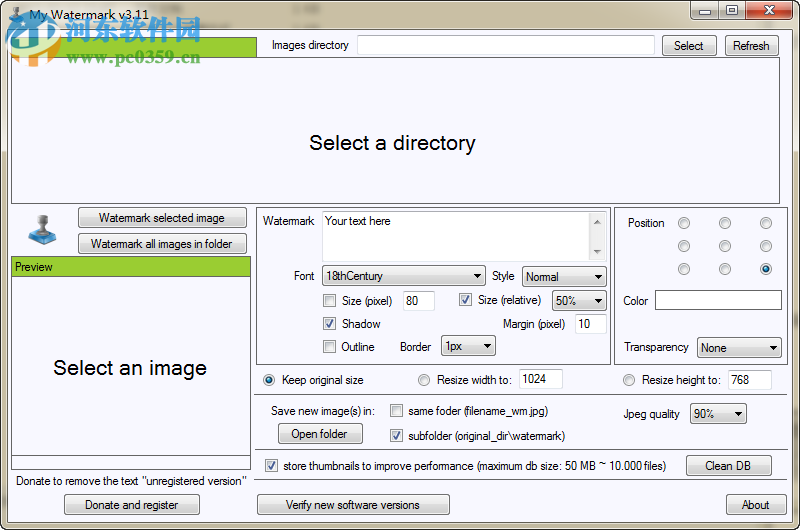Click the Select directory button
This screenshot has height=530, width=800.
[x=688, y=46]
